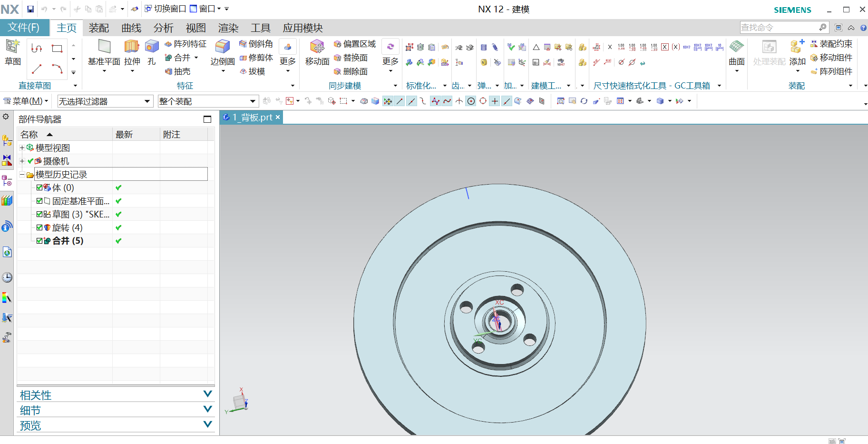Open the History clock sidebar tab
Screen dimensions: 868x444
point(7,277)
